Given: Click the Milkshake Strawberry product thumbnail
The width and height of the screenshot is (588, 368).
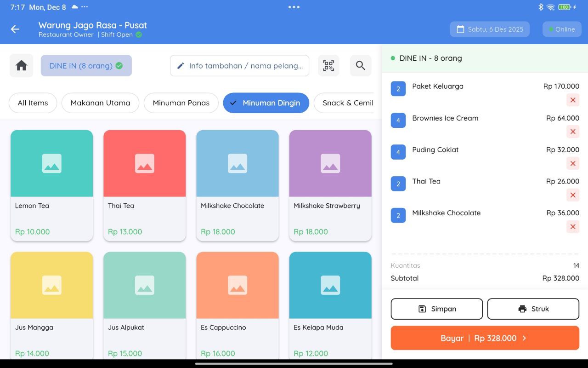Looking at the screenshot, I should pyautogui.click(x=330, y=163).
